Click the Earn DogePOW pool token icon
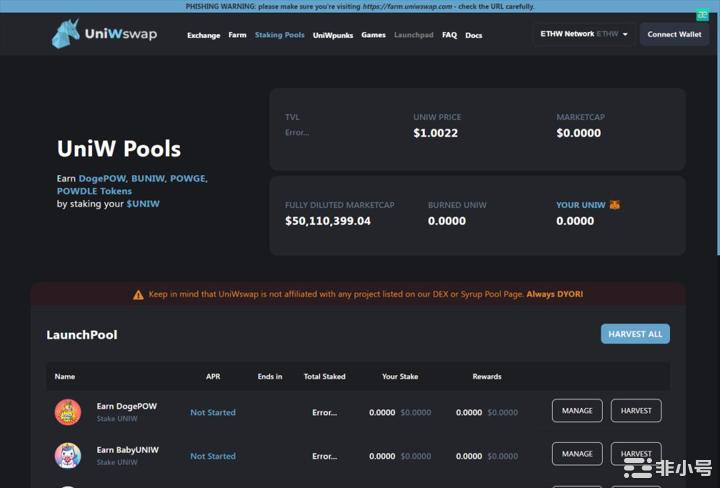 click(x=68, y=411)
